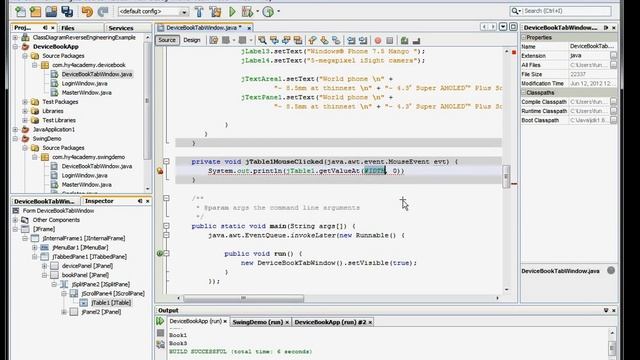This screenshot has width=640, height=360.
Task: Click ellipsis button for All Files property
Action: 613,65
